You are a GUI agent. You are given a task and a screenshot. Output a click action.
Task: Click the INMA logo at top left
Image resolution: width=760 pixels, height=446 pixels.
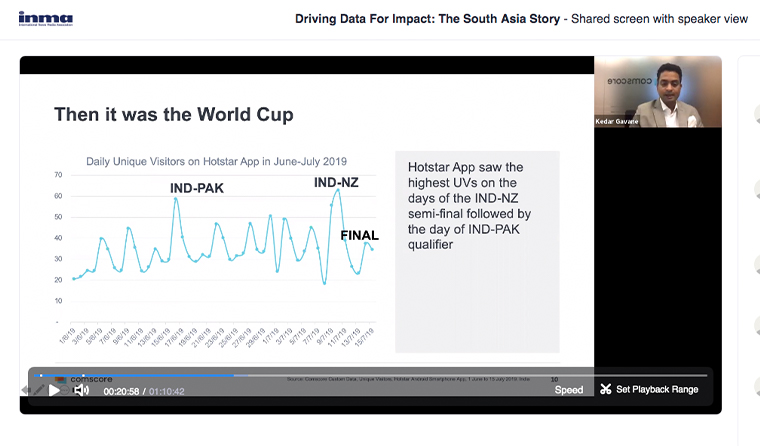(46, 18)
